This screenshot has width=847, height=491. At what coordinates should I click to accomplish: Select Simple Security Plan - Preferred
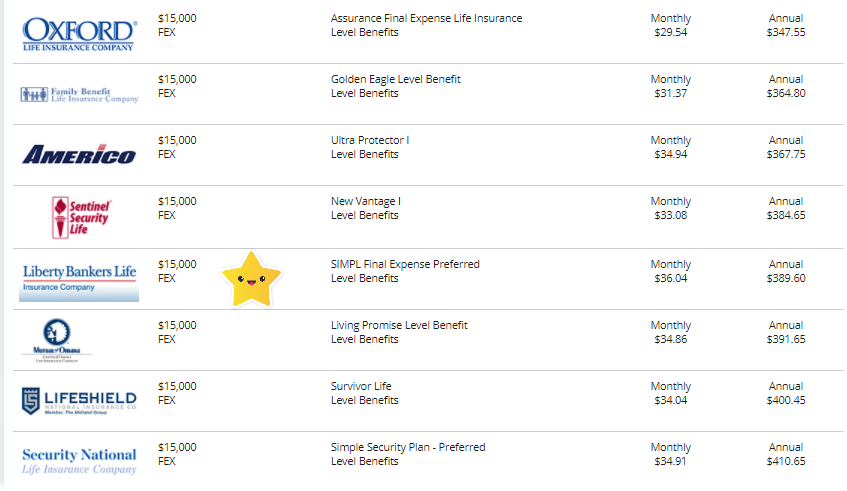click(x=408, y=448)
